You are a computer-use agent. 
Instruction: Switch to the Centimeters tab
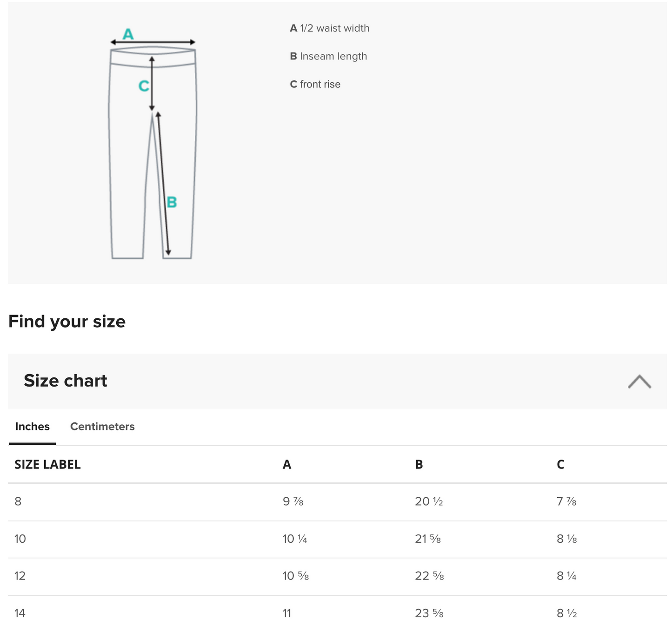tap(102, 427)
